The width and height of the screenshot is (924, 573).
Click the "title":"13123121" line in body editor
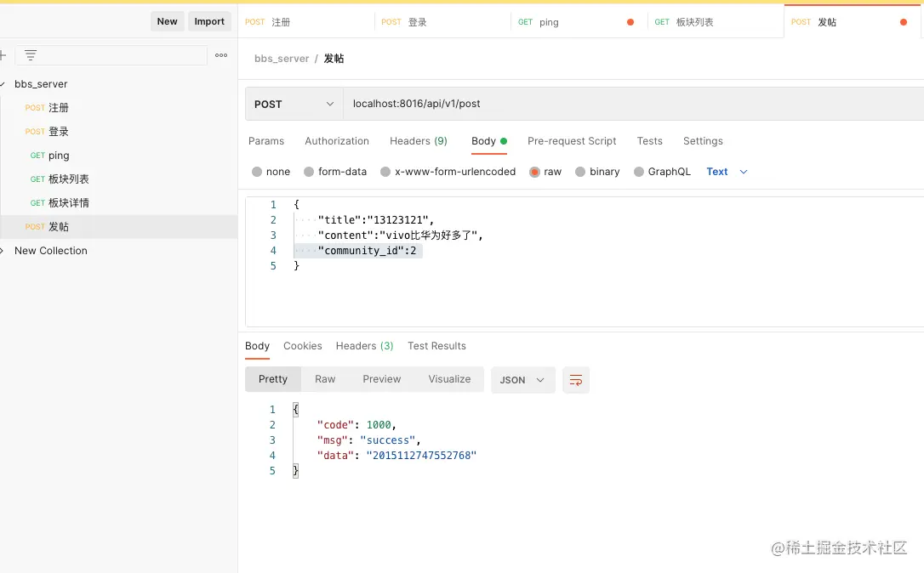(x=375, y=220)
